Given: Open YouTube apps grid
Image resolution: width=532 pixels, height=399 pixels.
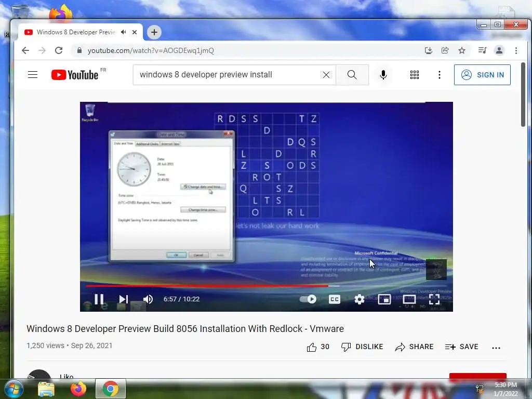Looking at the screenshot, I should (414, 75).
